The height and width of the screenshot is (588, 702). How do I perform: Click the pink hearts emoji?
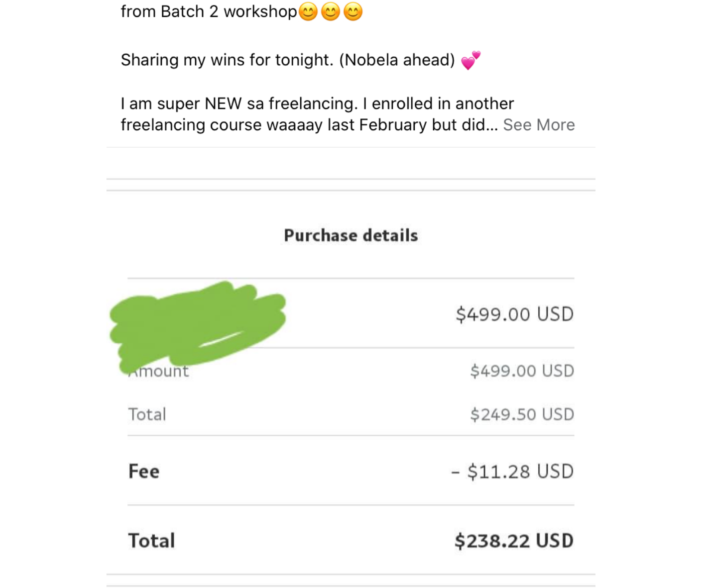[470, 60]
